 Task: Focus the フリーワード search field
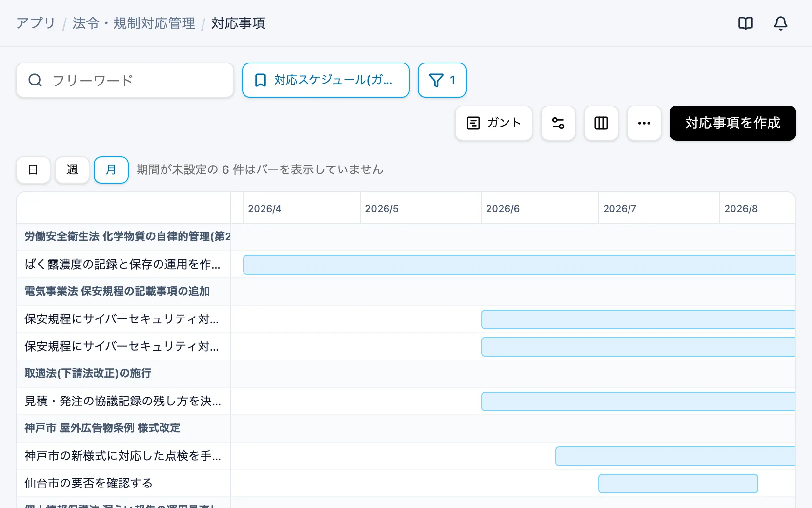click(x=125, y=80)
